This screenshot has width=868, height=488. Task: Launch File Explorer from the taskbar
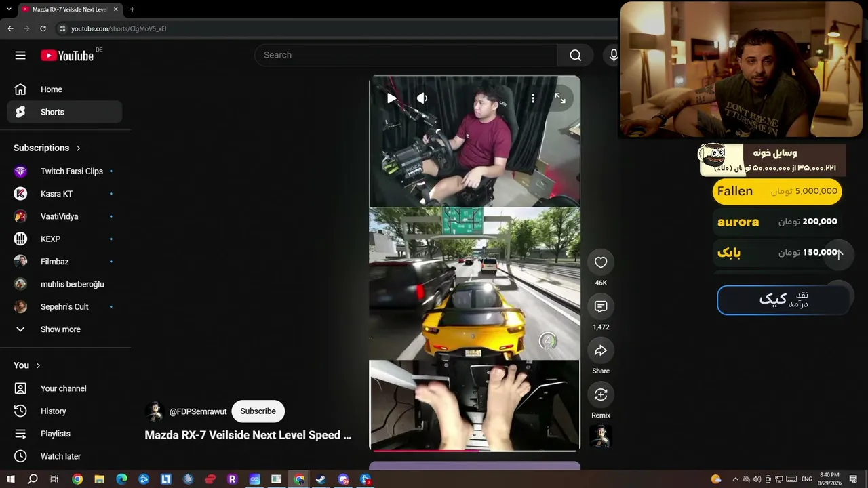[99, 479]
